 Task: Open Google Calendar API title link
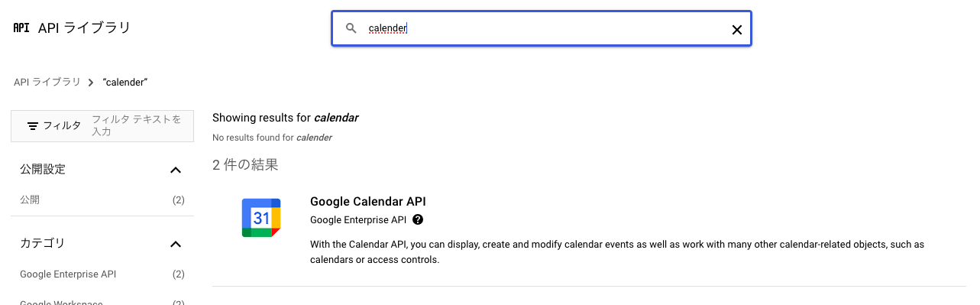pyautogui.click(x=367, y=202)
